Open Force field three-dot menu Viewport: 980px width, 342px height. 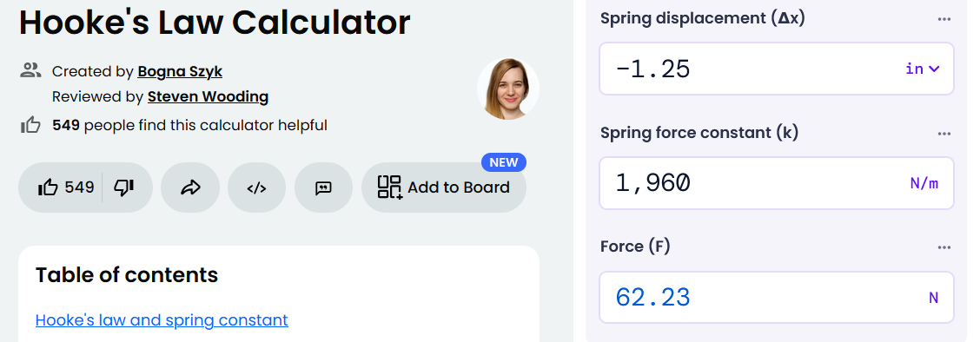(944, 247)
